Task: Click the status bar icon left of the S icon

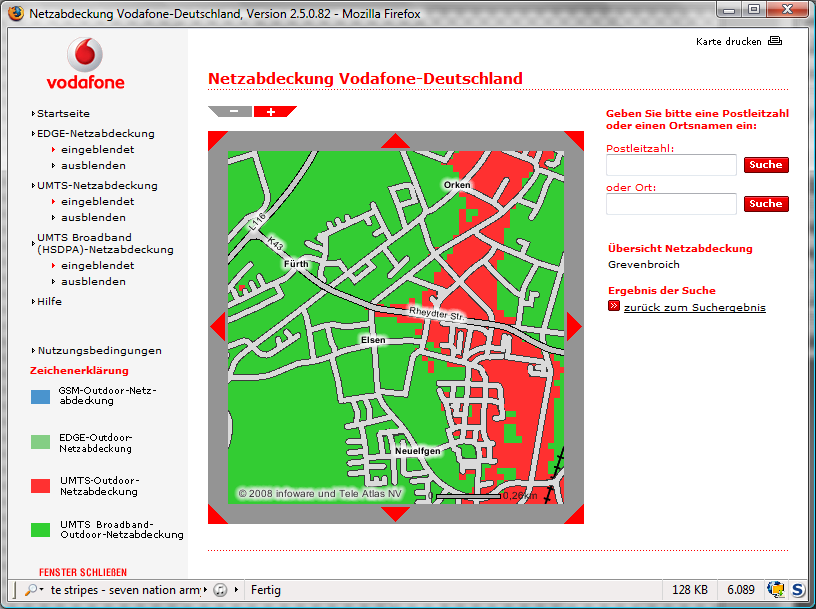Action: 775,590
